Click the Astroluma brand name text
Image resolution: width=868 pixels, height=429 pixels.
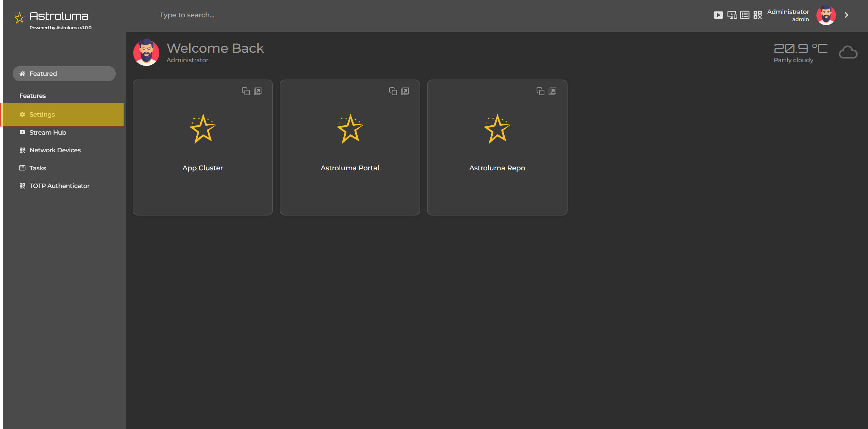59,16
